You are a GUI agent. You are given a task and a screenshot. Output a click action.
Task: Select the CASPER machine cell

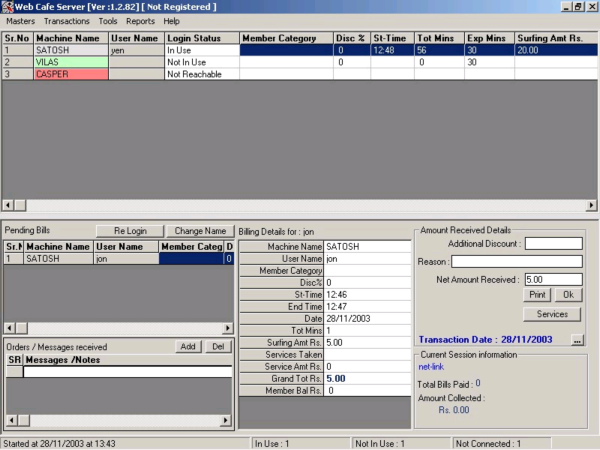click(x=70, y=74)
